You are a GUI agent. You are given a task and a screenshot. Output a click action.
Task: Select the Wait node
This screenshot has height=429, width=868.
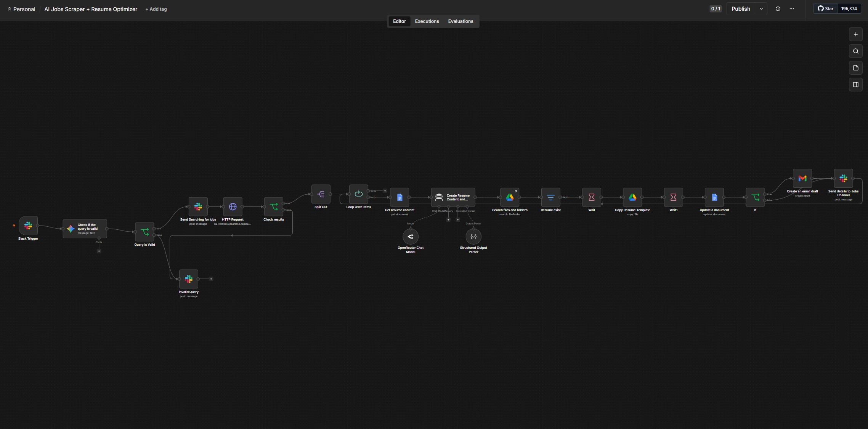coord(592,197)
